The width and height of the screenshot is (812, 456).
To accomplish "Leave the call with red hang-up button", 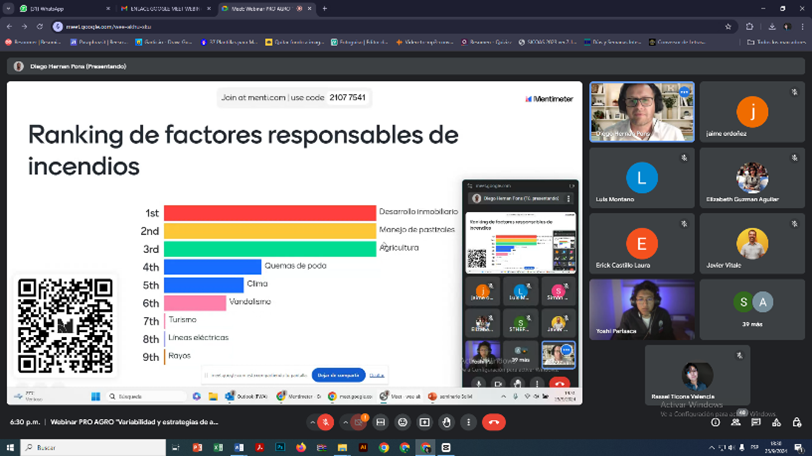I will tap(494, 422).
